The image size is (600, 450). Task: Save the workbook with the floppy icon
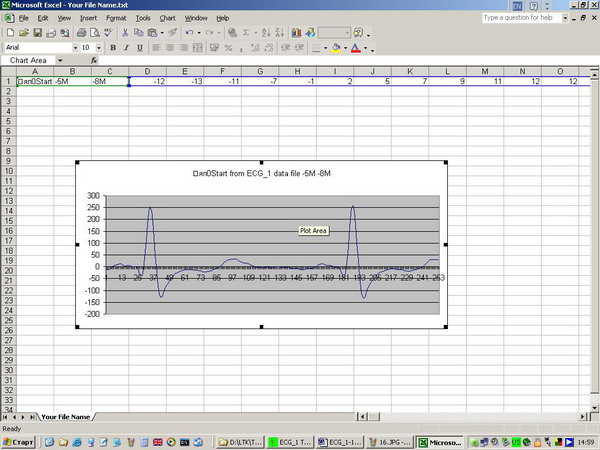click(38, 33)
